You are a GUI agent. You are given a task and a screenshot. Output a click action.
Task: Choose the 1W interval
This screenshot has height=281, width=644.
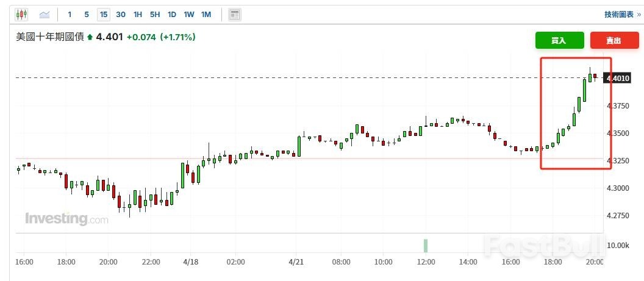click(189, 14)
